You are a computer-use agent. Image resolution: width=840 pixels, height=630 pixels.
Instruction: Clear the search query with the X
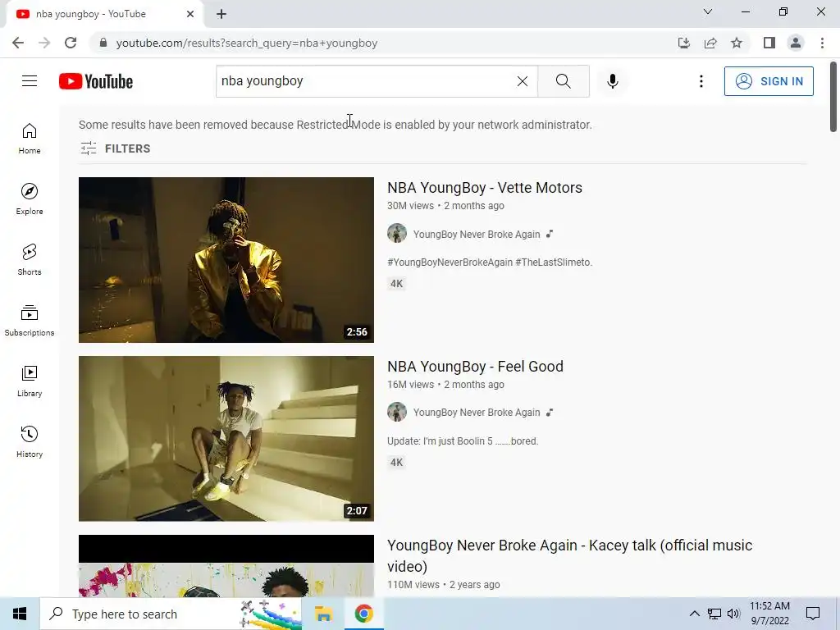(x=523, y=81)
